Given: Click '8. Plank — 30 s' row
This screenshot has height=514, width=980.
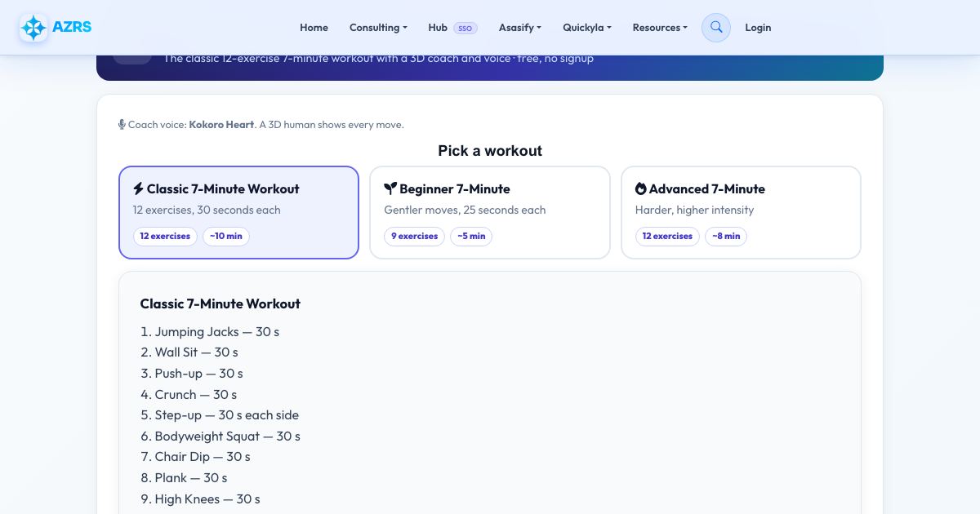Looking at the screenshot, I should point(184,478).
